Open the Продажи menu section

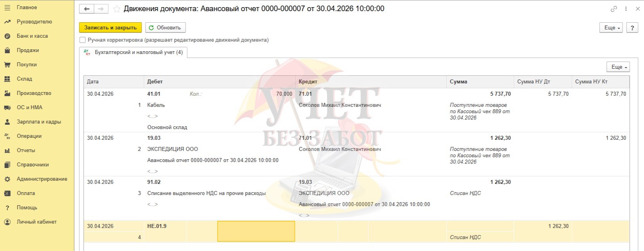(x=27, y=50)
